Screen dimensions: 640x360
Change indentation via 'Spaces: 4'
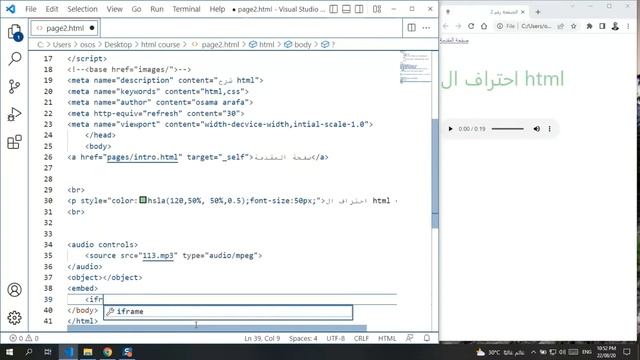[x=303, y=338]
